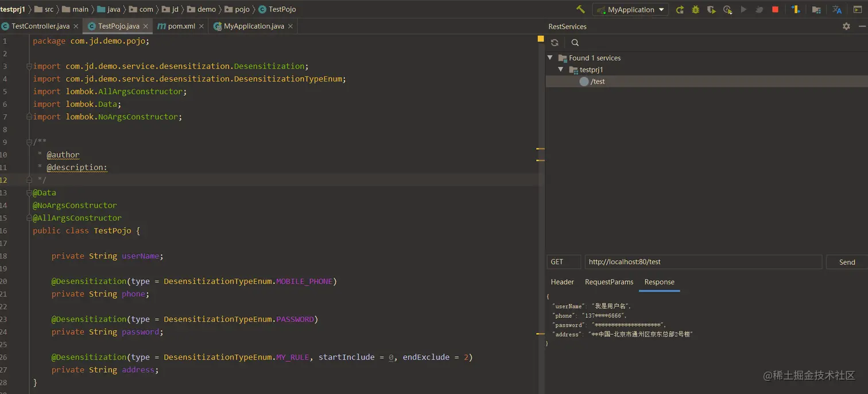
Task: Stop the running application with red square
Action: pyautogui.click(x=775, y=10)
